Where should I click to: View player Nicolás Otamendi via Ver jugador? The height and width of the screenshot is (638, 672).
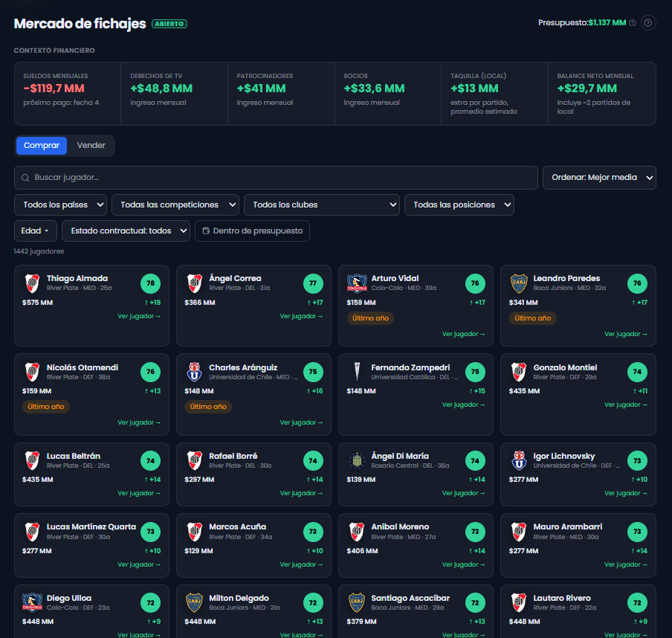(x=139, y=422)
